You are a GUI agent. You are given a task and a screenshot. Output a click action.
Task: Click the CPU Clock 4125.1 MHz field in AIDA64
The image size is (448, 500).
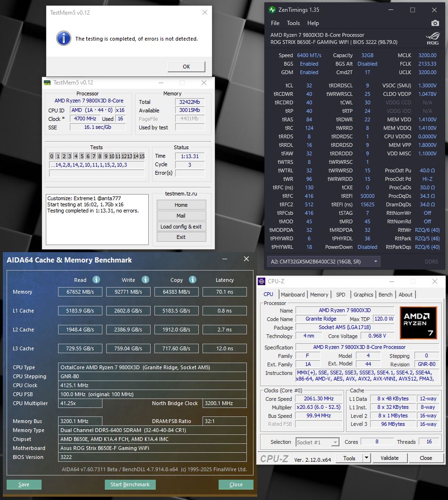(152, 385)
